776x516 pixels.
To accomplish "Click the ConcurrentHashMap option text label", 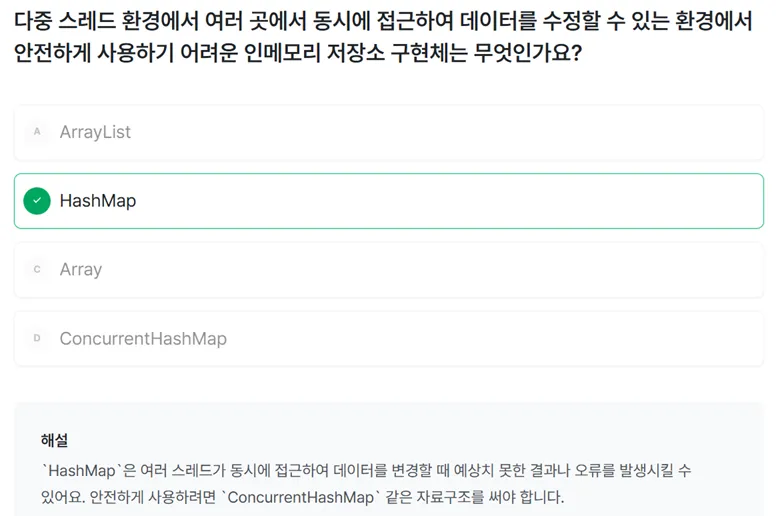I will (x=143, y=339).
